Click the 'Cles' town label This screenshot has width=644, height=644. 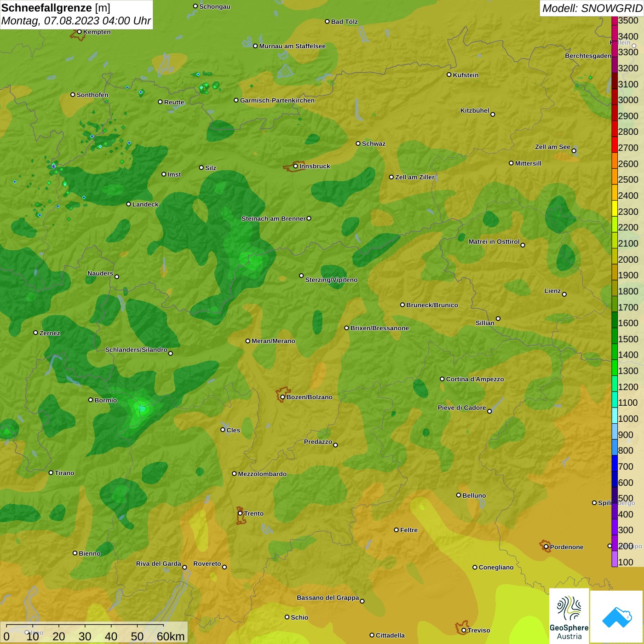(233, 430)
